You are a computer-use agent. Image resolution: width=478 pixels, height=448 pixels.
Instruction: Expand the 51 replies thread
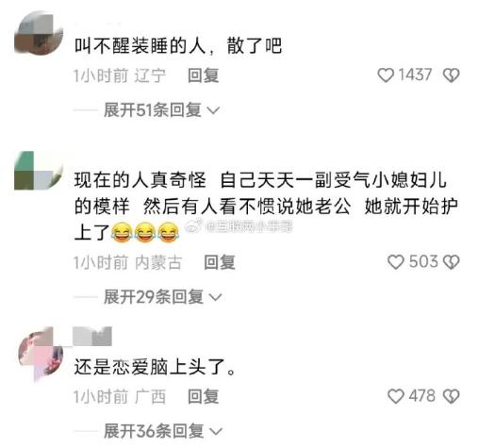click(x=161, y=110)
